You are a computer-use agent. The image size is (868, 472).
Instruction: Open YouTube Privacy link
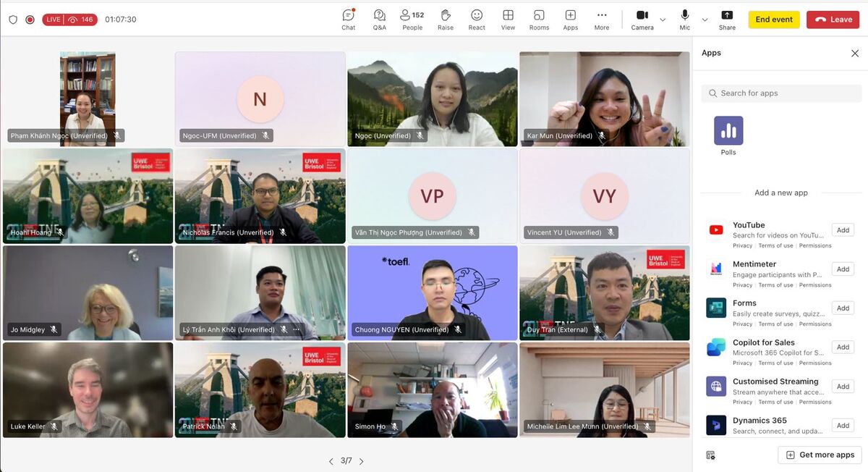(742, 245)
